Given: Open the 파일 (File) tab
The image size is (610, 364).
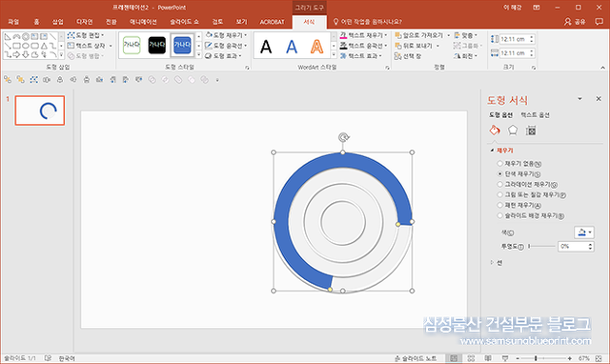Looking at the screenshot, I should click(x=14, y=22).
